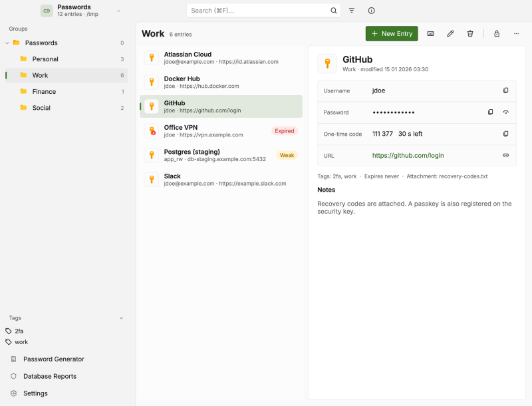
Task: Click the Weak badge
Action: point(287,155)
